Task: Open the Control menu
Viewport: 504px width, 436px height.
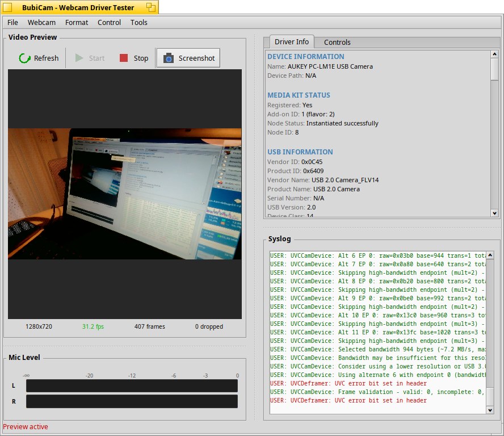Action: coord(109,23)
